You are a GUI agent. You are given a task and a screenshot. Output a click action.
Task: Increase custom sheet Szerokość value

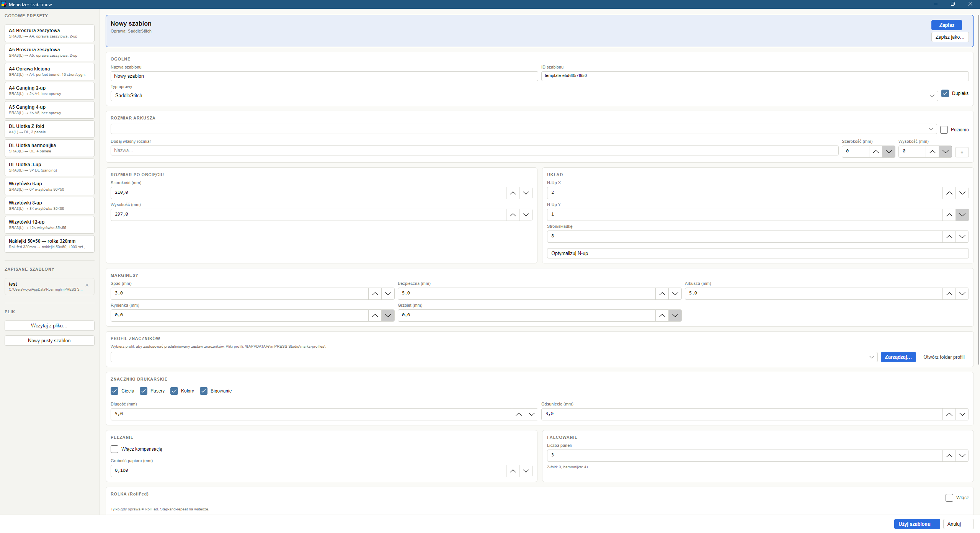tap(876, 152)
